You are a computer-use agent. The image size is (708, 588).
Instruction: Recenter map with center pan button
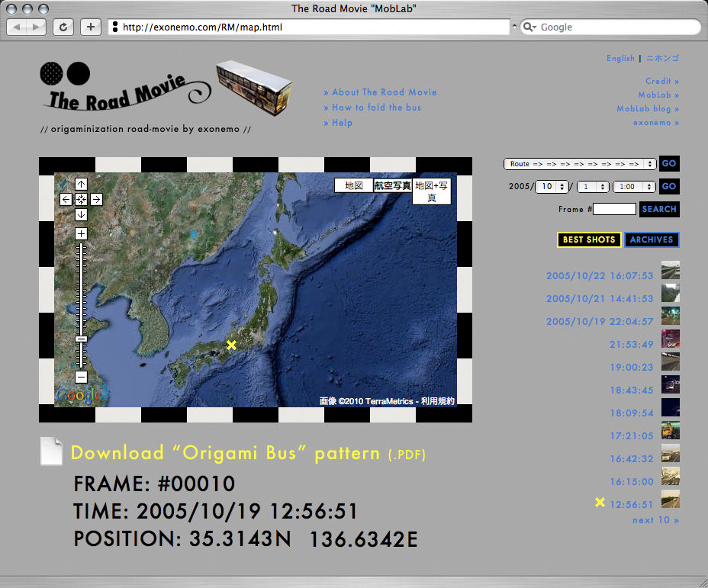[82, 200]
